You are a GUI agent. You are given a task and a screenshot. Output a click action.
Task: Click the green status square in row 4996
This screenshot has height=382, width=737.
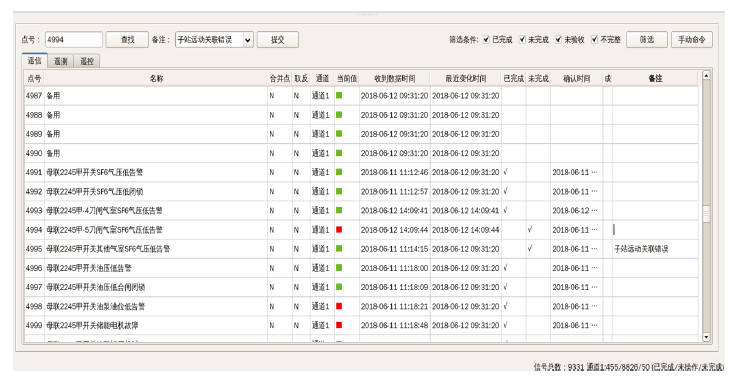[x=339, y=268]
